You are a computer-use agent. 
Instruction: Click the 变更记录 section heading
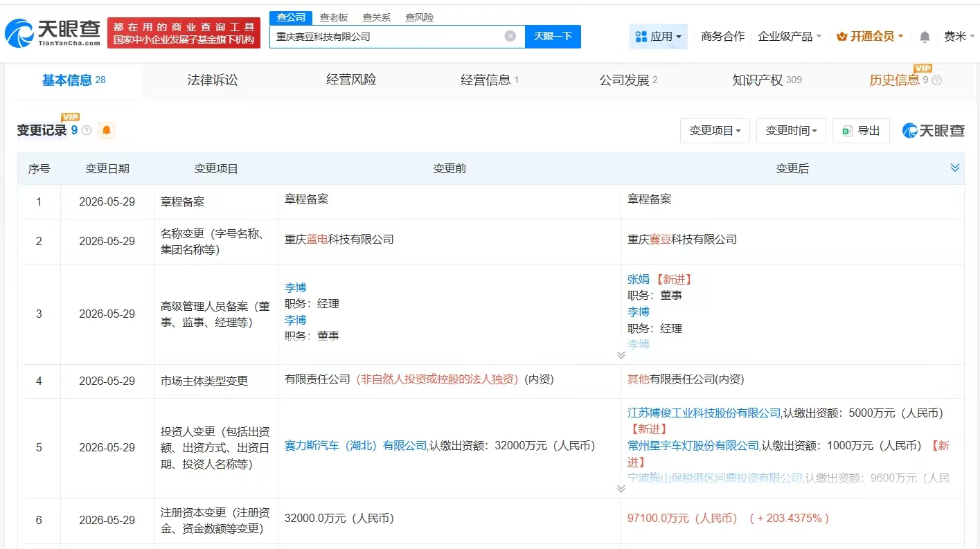tap(42, 130)
